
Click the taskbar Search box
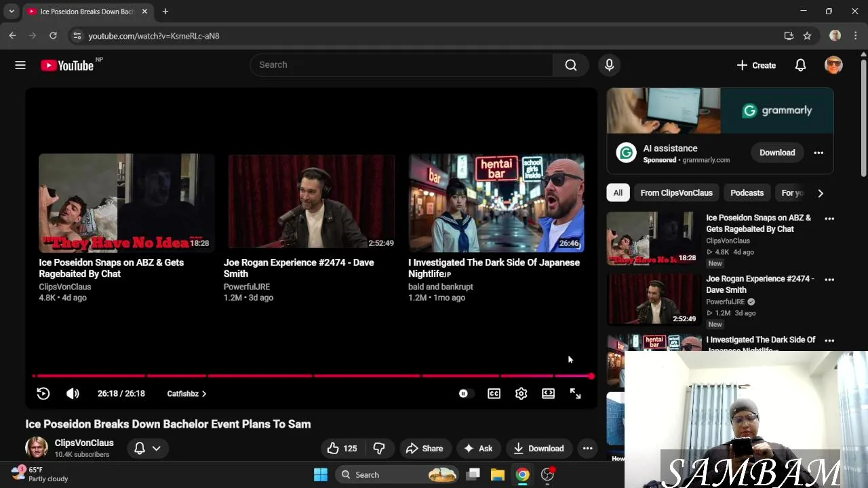(x=399, y=474)
